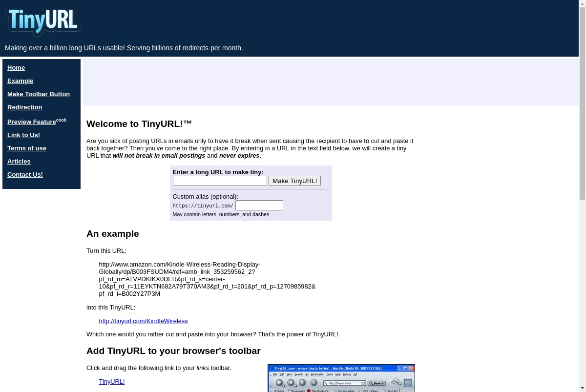This screenshot has height=392, width=586.
Task: Focus the custom alias input field
Action: (259, 206)
